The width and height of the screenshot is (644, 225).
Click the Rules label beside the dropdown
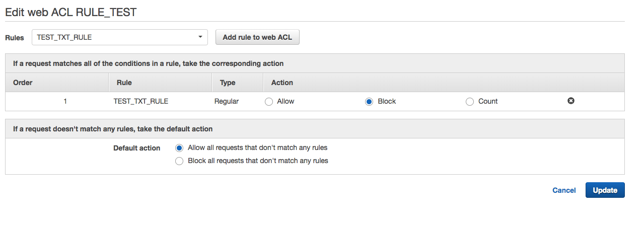[15, 38]
